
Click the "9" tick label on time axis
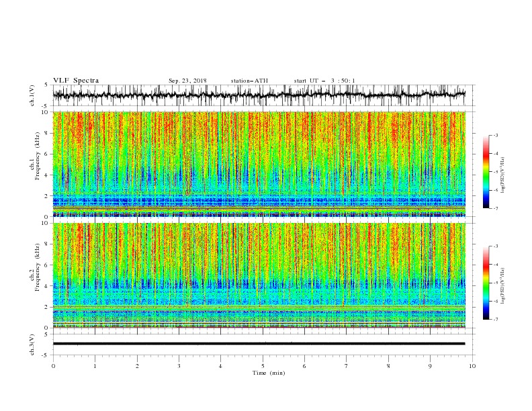[x=430, y=366]
